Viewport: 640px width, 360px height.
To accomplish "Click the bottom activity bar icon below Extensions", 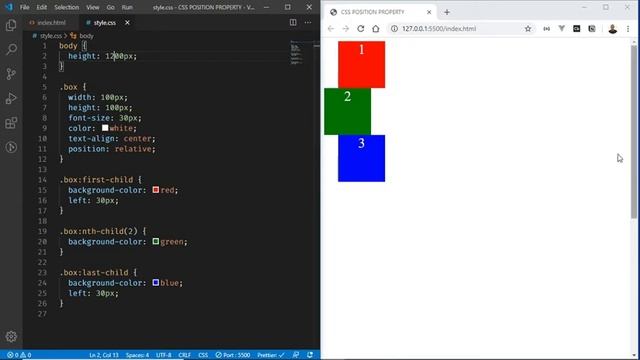I will pos(11,147).
